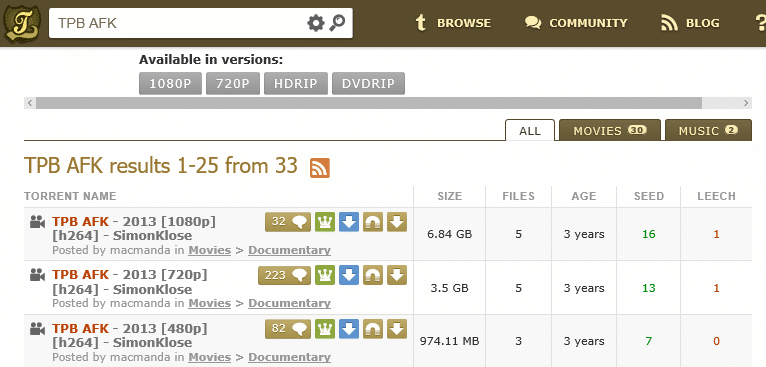Click the green verified crown on 720p torrent
The image size is (766, 367).
click(325, 276)
